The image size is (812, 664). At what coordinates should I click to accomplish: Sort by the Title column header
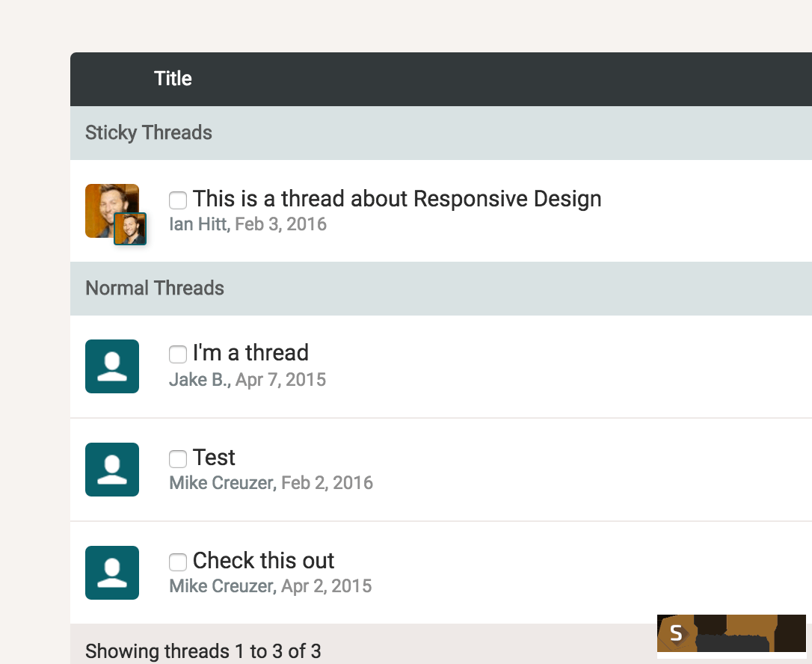pos(173,79)
